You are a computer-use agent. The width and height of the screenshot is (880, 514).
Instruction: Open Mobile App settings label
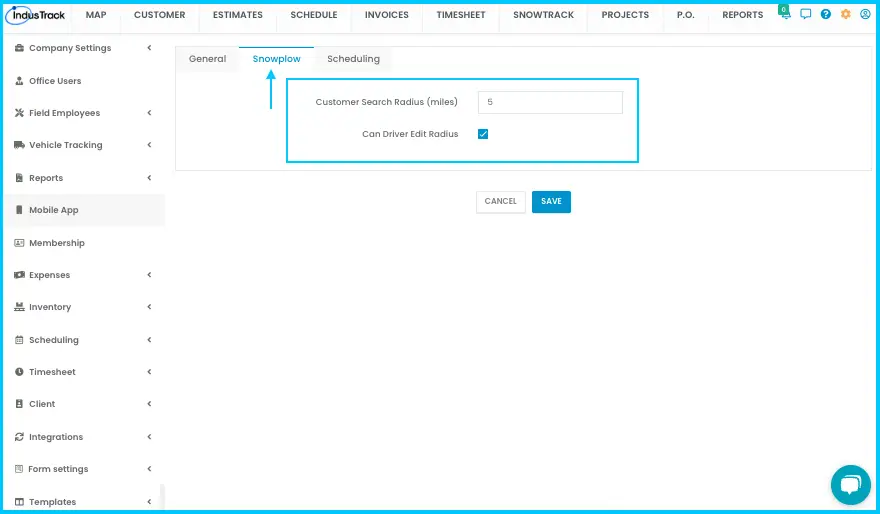[54, 210]
